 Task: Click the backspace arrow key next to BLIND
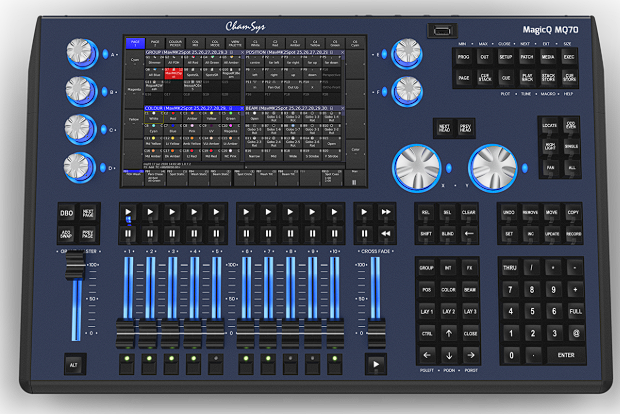469,234
